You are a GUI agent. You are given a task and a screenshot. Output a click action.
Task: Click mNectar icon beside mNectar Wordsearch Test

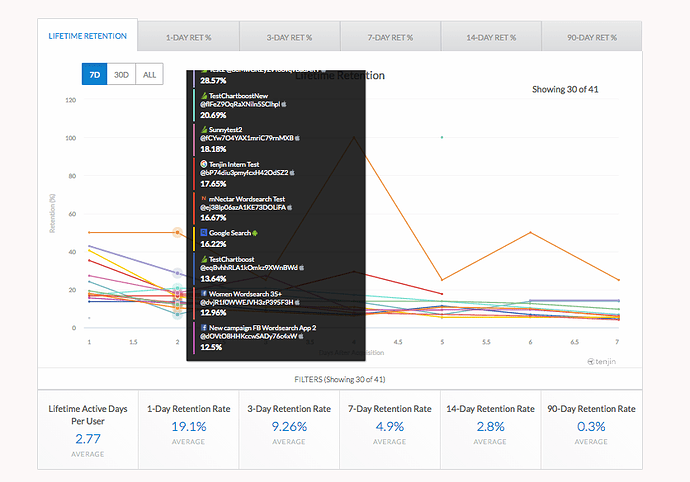[204, 199]
